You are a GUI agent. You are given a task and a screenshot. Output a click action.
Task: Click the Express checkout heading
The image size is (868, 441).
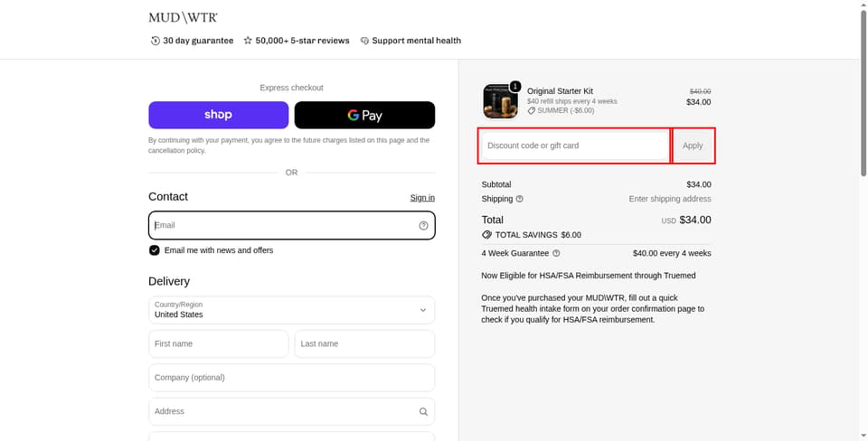(x=292, y=88)
